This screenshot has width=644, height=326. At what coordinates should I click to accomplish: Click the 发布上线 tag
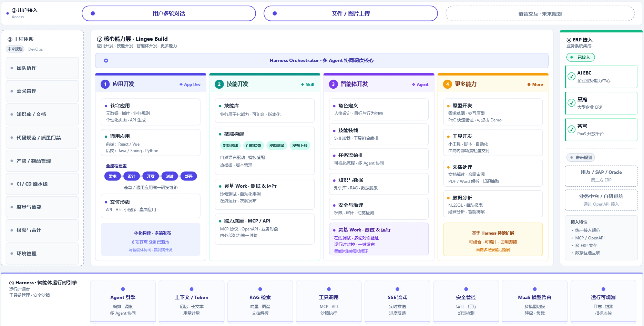300,146
